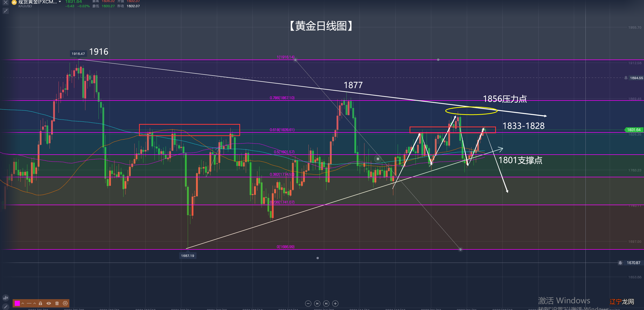This screenshot has width=644, height=310.
Task: Jump to latest bar with skip-forward button
Action: [326, 304]
